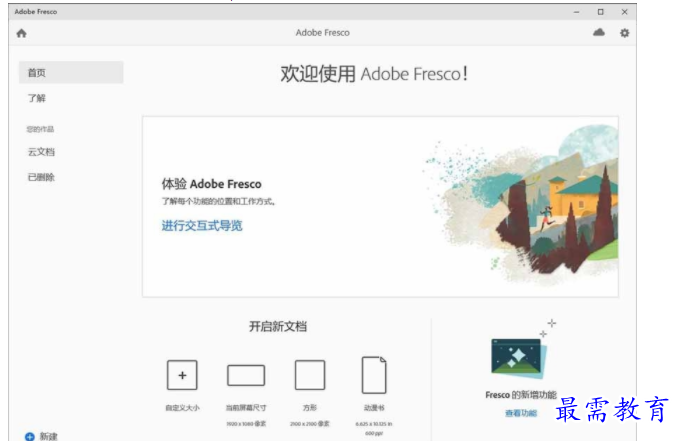Create a custom size document (自定义大小)
The width and height of the screenshot is (677, 441).
coord(182,375)
